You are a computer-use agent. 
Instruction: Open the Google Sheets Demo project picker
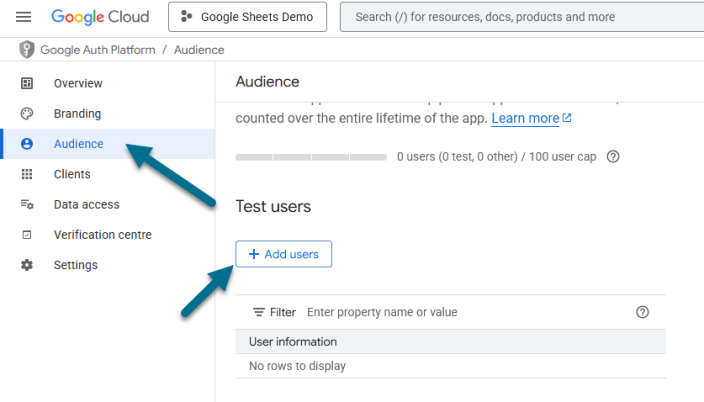[x=248, y=17]
